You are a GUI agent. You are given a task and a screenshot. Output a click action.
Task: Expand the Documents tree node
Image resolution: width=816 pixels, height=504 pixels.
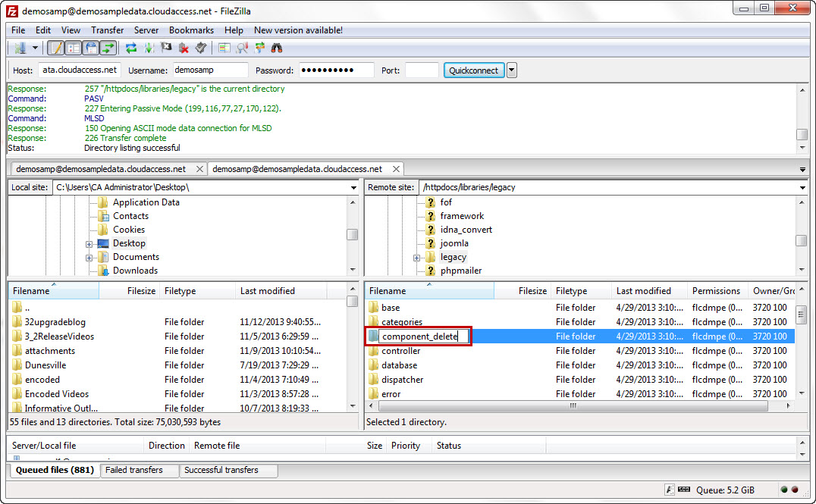pyautogui.click(x=89, y=258)
